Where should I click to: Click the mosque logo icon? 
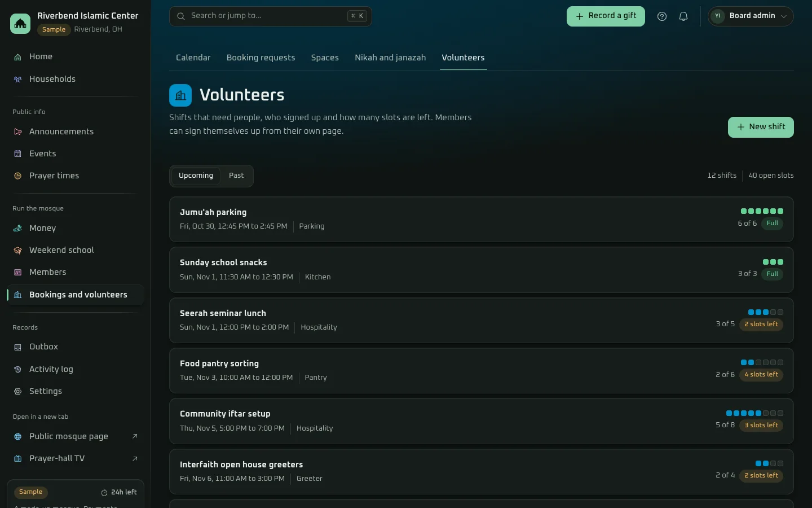click(x=20, y=23)
